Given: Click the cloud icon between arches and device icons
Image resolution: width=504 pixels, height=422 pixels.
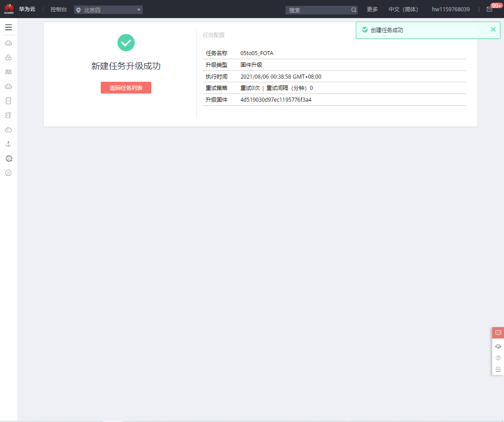Looking at the screenshot, I should click(x=9, y=86).
